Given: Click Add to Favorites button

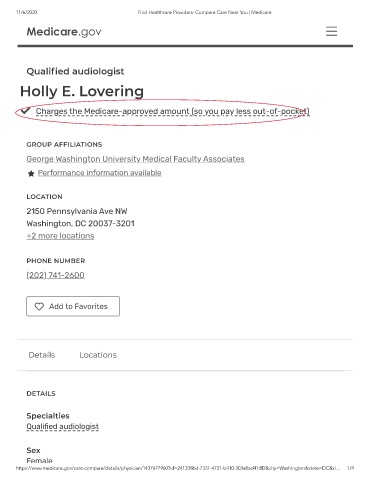Looking at the screenshot, I should [73, 306].
